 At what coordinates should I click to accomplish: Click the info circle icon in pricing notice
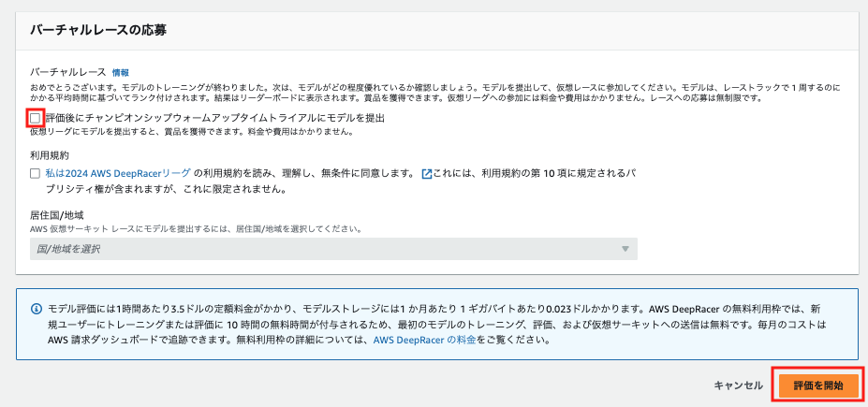(37, 308)
